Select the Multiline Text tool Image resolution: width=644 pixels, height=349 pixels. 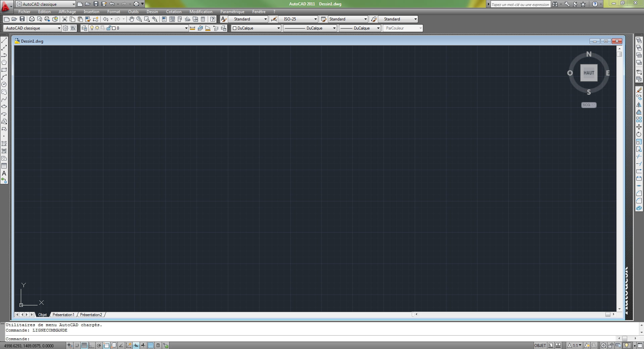coord(4,173)
